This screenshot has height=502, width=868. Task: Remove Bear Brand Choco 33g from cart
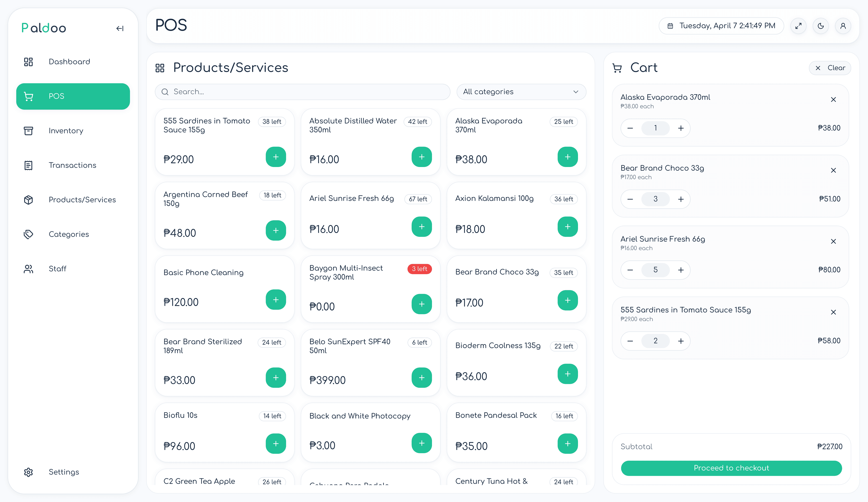point(833,170)
